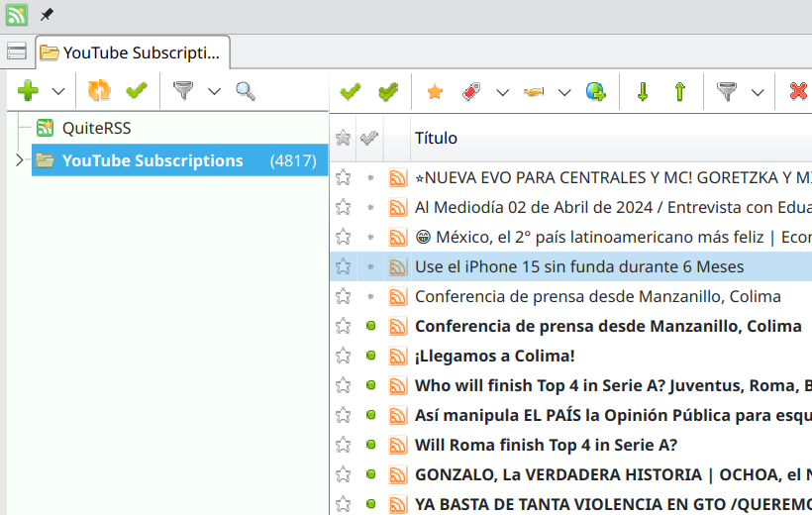Image resolution: width=812 pixels, height=515 pixels.
Task: Open the Add dropdown arrow next to plus
Action: click(58, 92)
